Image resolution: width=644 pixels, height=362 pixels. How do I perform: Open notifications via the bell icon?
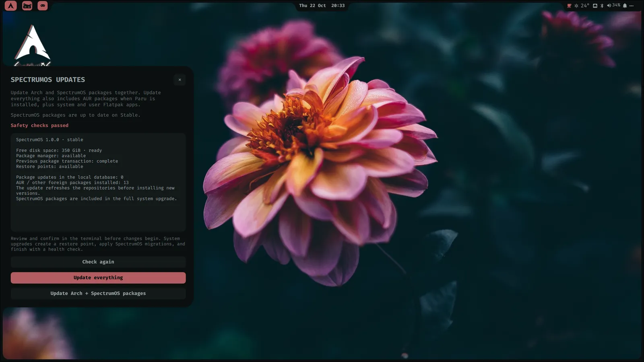(x=625, y=6)
